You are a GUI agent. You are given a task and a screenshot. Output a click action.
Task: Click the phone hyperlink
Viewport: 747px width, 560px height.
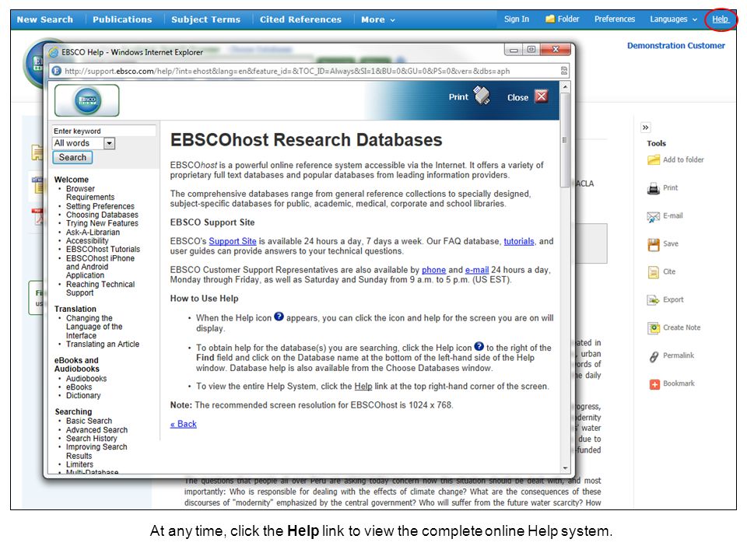point(433,270)
